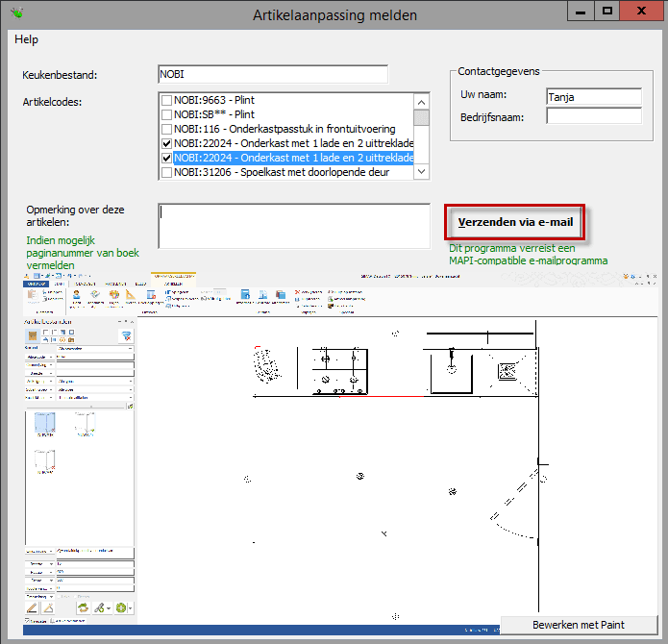Click the article list scrollbar thumb

(x=421, y=119)
